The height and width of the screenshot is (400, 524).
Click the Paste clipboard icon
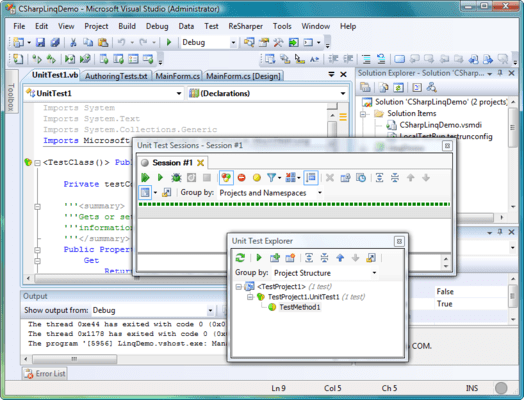pyautogui.click(x=103, y=42)
